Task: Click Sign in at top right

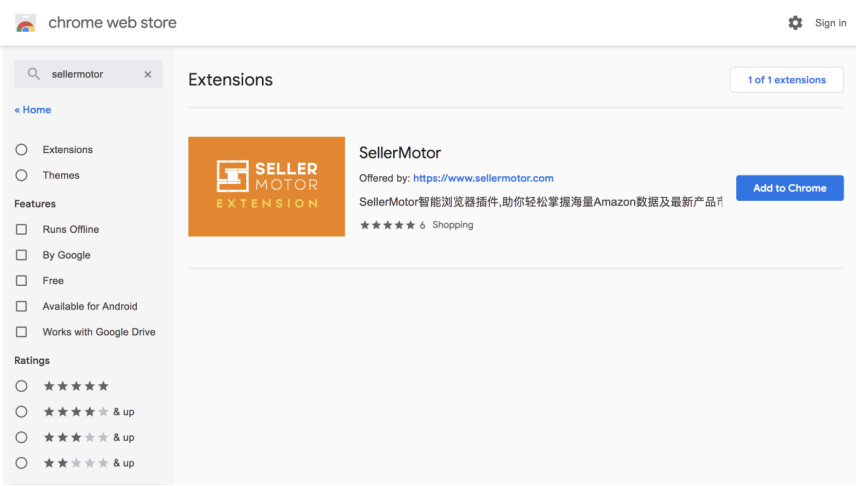Action: pos(830,23)
